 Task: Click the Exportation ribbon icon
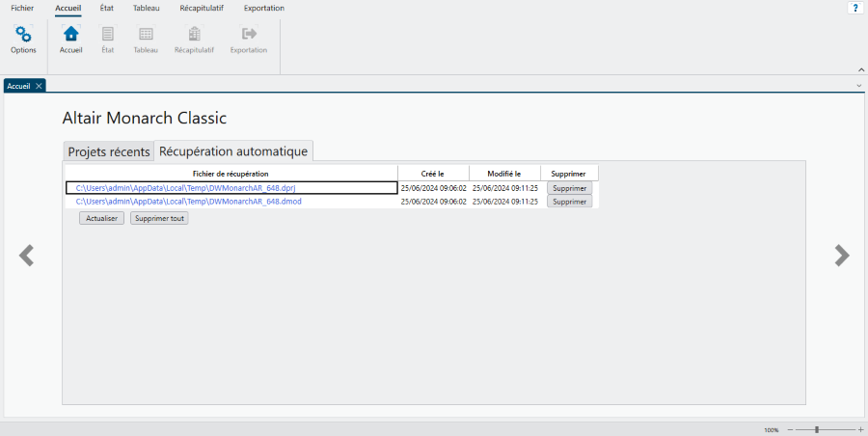click(249, 35)
